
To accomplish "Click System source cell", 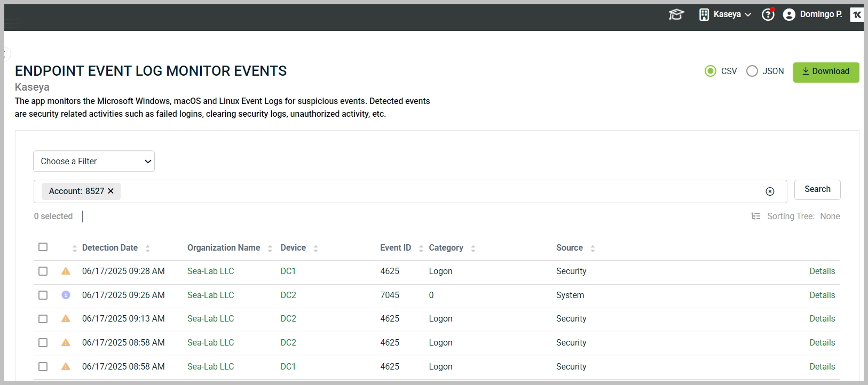I will [x=570, y=295].
